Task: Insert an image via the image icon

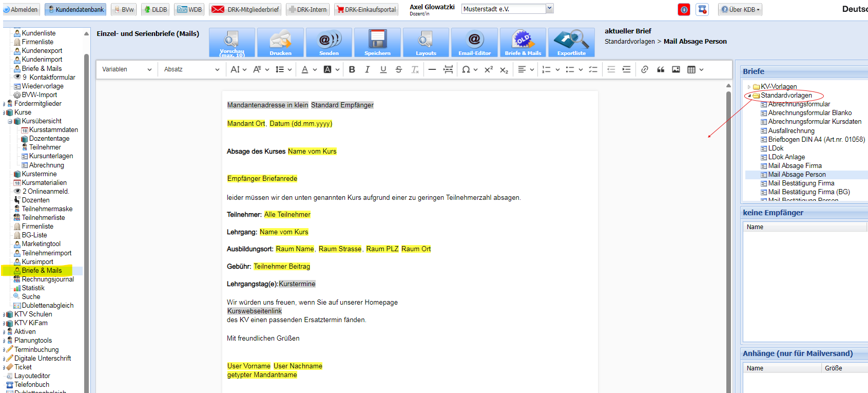Action: 676,69
